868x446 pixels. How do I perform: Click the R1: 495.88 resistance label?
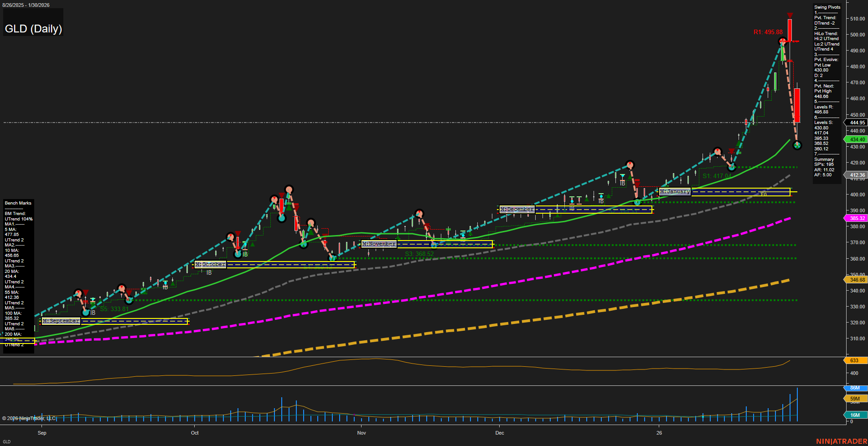(x=768, y=32)
